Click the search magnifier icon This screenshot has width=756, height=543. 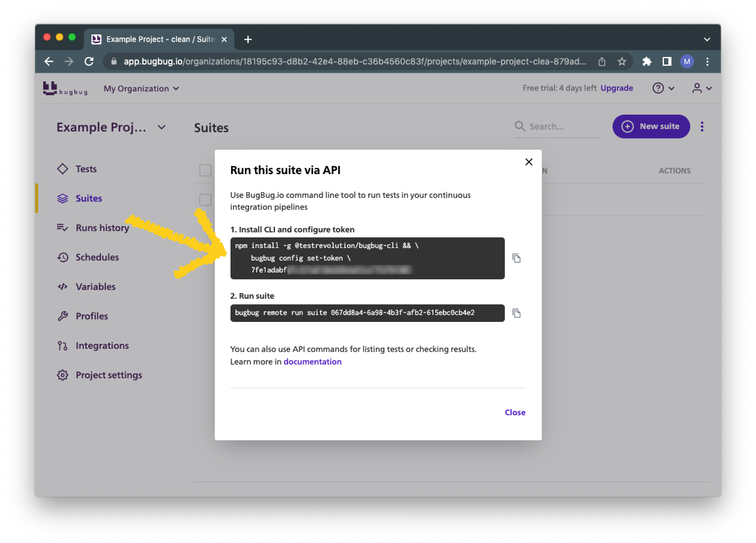[x=519, y=126]
